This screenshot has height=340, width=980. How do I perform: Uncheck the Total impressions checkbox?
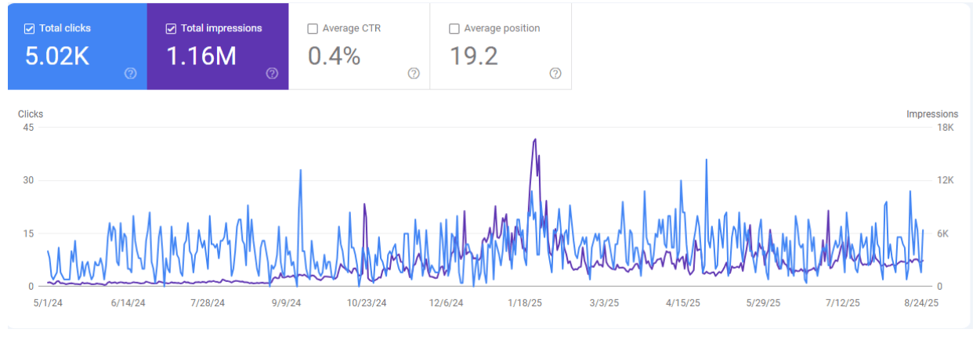tap(171, 29)
